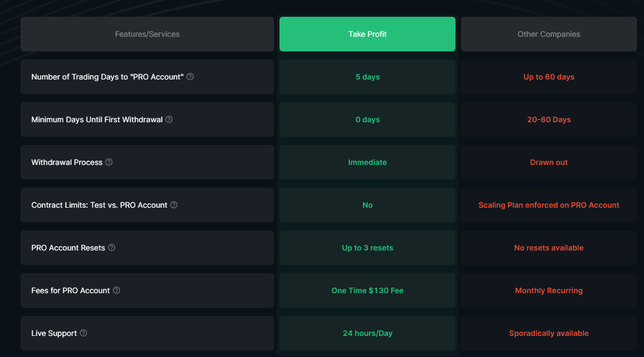Click the "5 days" Take Profit cell
Screen dimensions: 644x357
(x=367, y=77)
